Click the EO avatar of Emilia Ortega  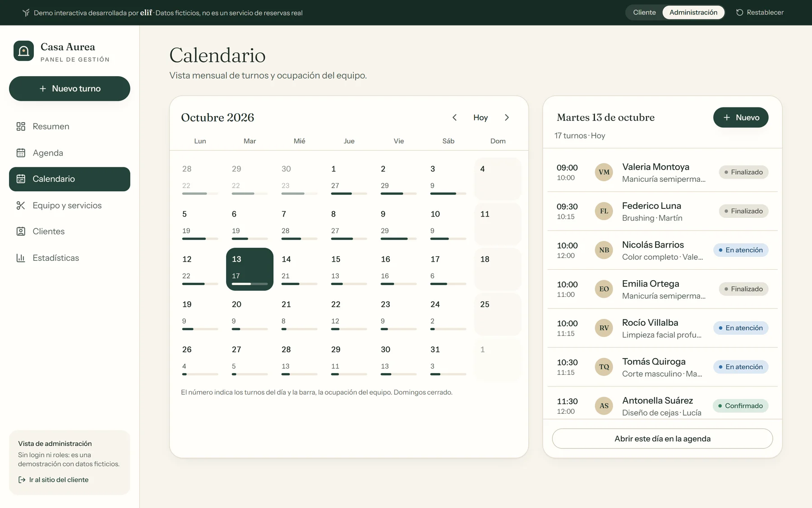point(604,289)
